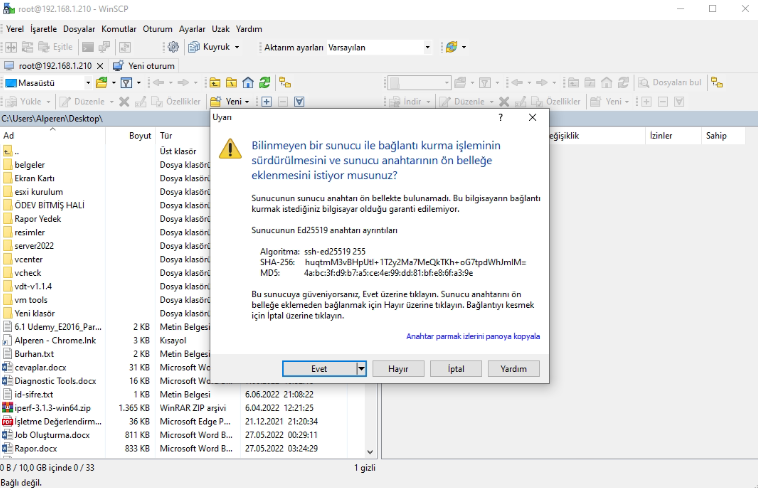Select the iperf-3.1.3-win64.zip file
Image resolution: width=758 pixels, height=488 pixels.
(52, 408)
